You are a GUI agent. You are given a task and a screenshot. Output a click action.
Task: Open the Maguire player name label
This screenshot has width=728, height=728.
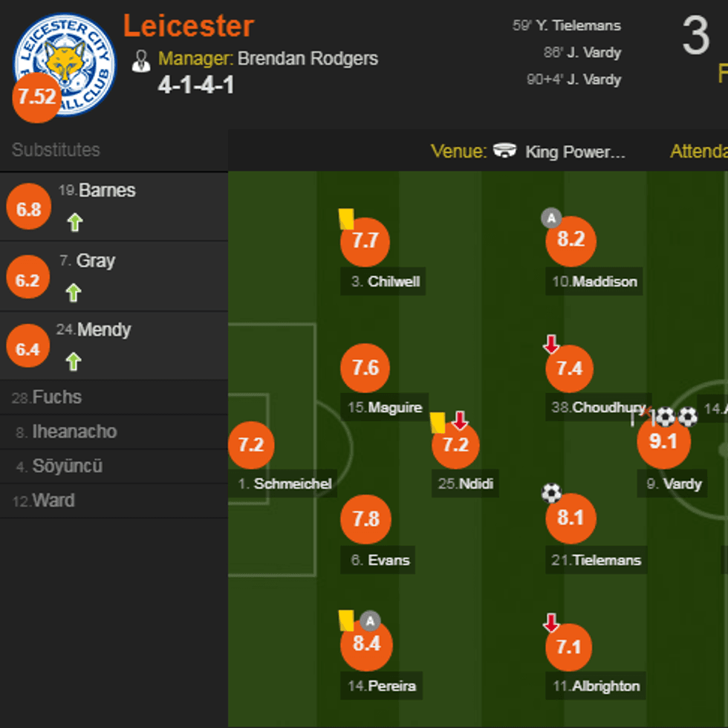[x=385, y=407]
